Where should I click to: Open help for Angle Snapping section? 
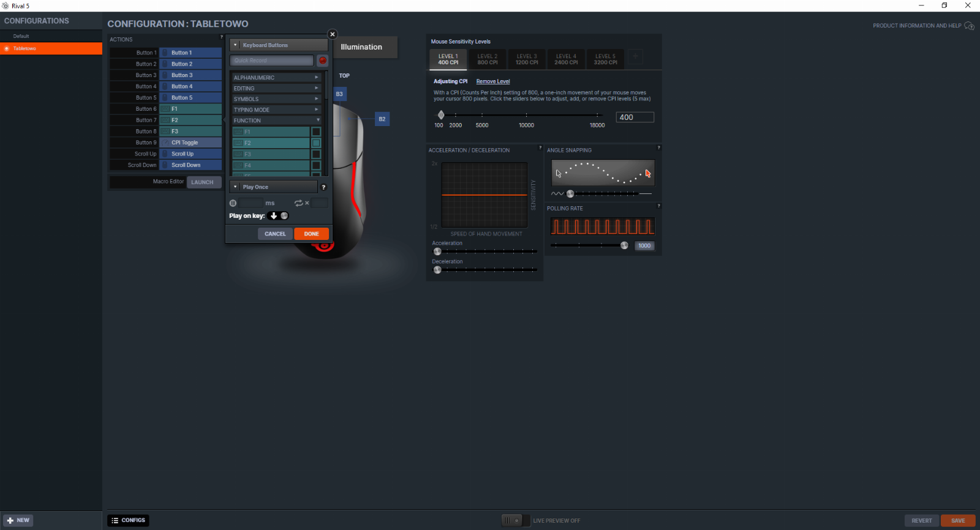click(658, 147)
